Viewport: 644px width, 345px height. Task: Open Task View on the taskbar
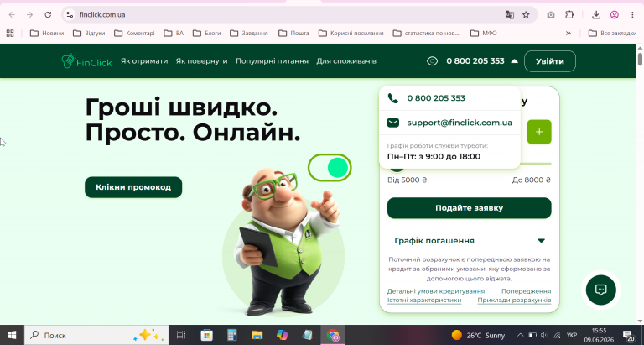[x=181, y=335]
